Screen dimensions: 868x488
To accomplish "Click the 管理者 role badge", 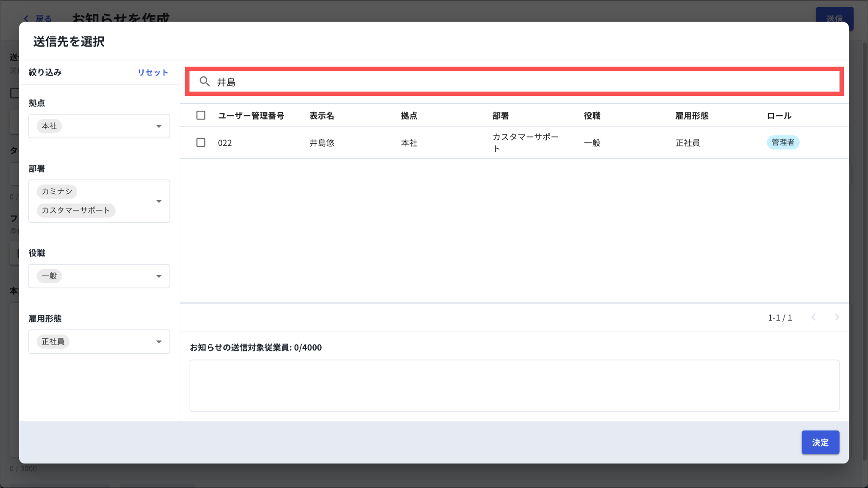I will pyautogui.click(x=782, y=142).
